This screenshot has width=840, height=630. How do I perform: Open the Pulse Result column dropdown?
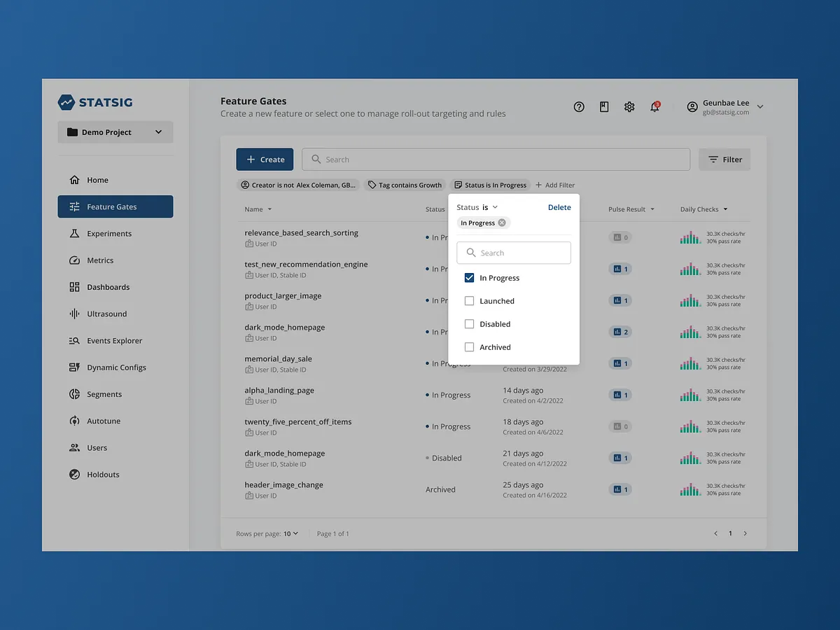[x=632, y=209]
